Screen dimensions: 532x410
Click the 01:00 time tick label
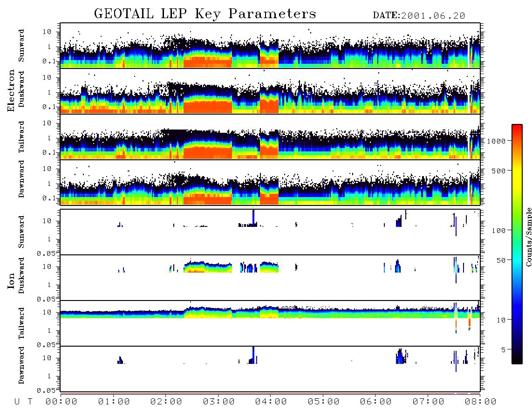point(114,402)
